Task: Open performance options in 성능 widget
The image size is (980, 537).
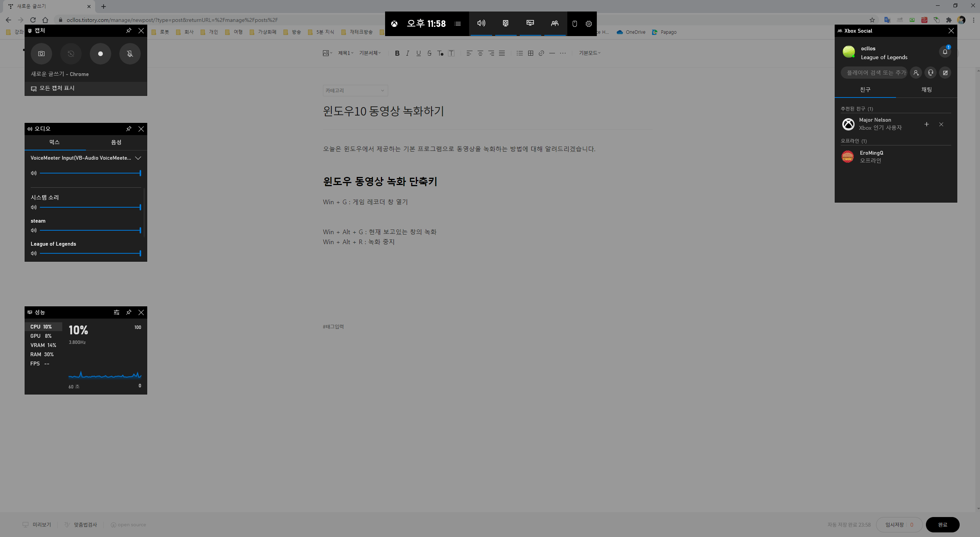Action: (116, 312)
